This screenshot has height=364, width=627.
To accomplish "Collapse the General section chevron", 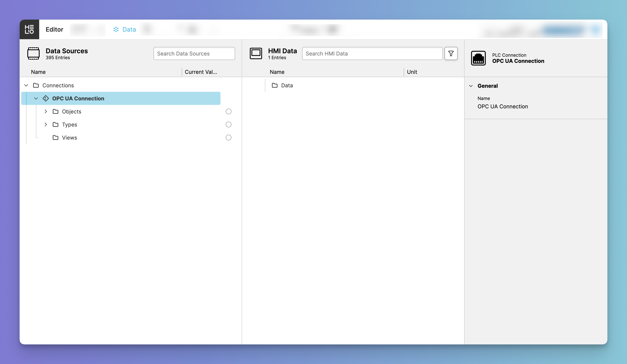I will (x=471, y=86).
